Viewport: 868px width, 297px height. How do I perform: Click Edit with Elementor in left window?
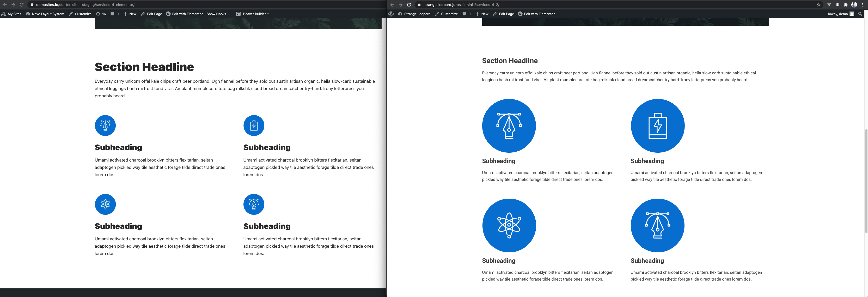pyautogui.click(x=184, y=14)
